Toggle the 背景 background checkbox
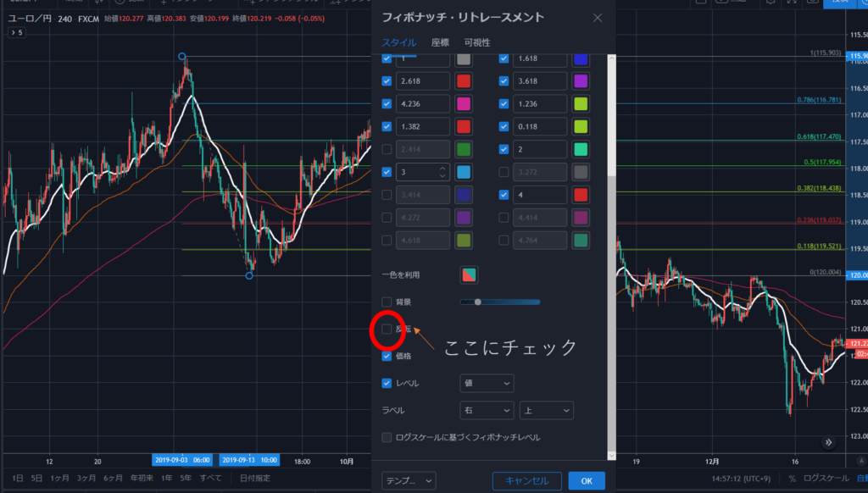Viewport: 868px width, 493px height. click(x=387, y=302)
